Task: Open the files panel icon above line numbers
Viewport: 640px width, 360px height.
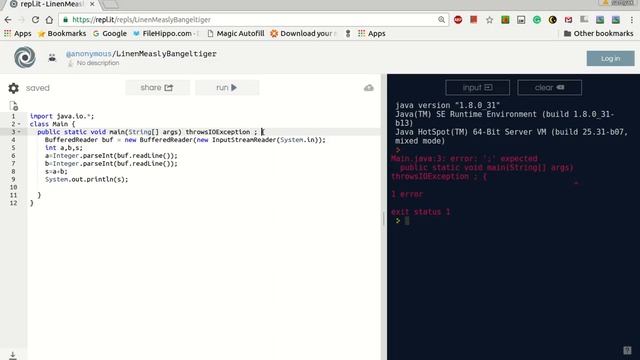Action: click(x=13, y=106)
